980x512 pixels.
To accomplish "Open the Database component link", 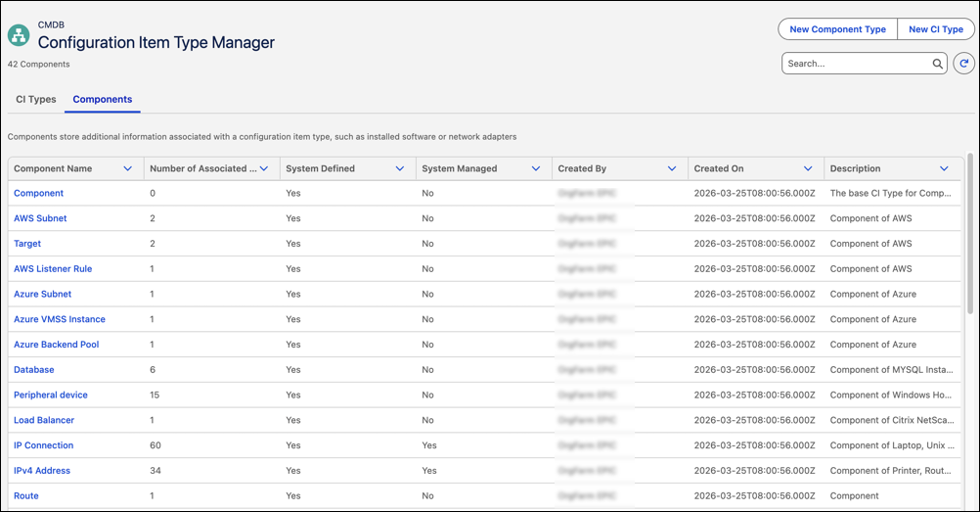I will click(x=34, y=369).
